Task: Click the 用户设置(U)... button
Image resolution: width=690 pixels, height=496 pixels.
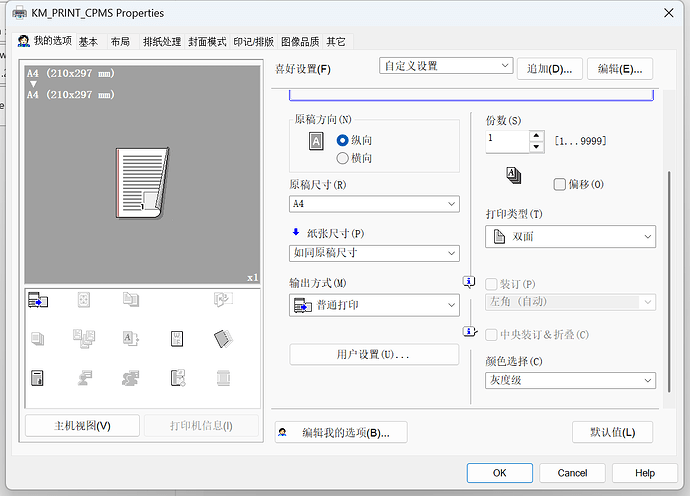Action: point(374,355)
